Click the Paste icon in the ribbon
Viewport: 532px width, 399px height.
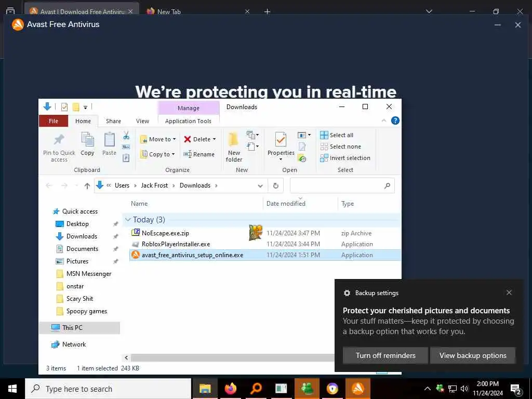click(x=109, y=139)
